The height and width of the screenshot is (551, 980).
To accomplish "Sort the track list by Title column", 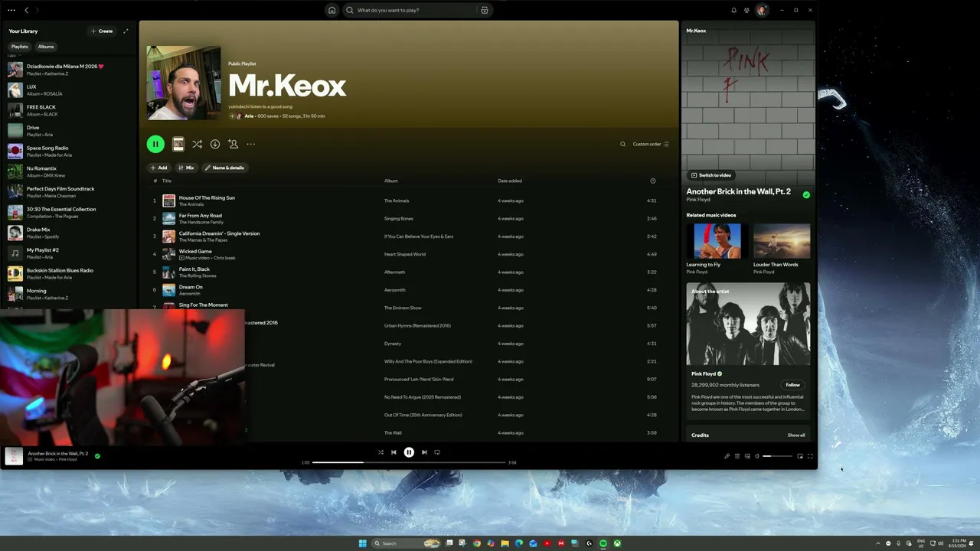I will [166, 181].
